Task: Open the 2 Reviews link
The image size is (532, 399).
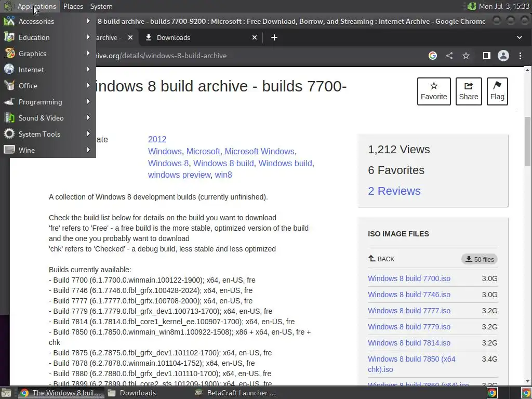Action: 394,191
